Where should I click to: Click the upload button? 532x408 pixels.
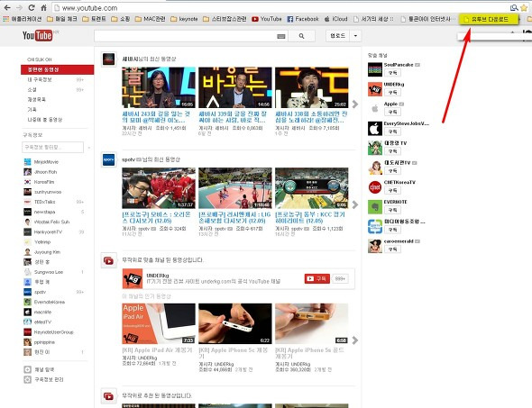337,36
